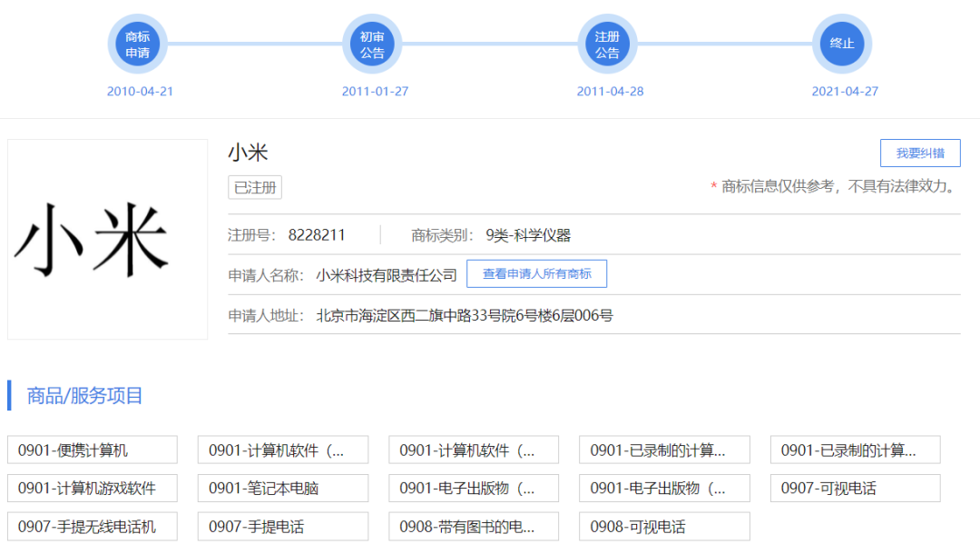The height and width of the screenshot is (544, 980).
Task: Click the 0907-手提无线电话机 tag
Action: click(x=92, y=527)
